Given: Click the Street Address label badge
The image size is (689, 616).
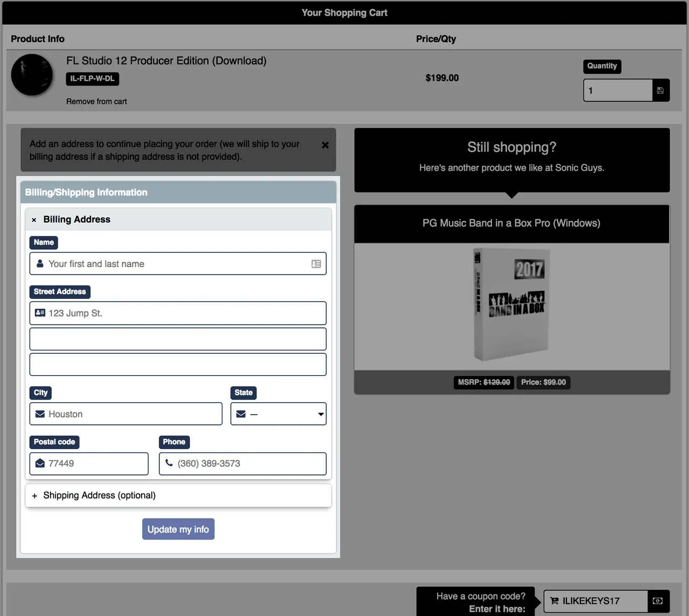Looking at the screenshot, I should coord(60,292).
